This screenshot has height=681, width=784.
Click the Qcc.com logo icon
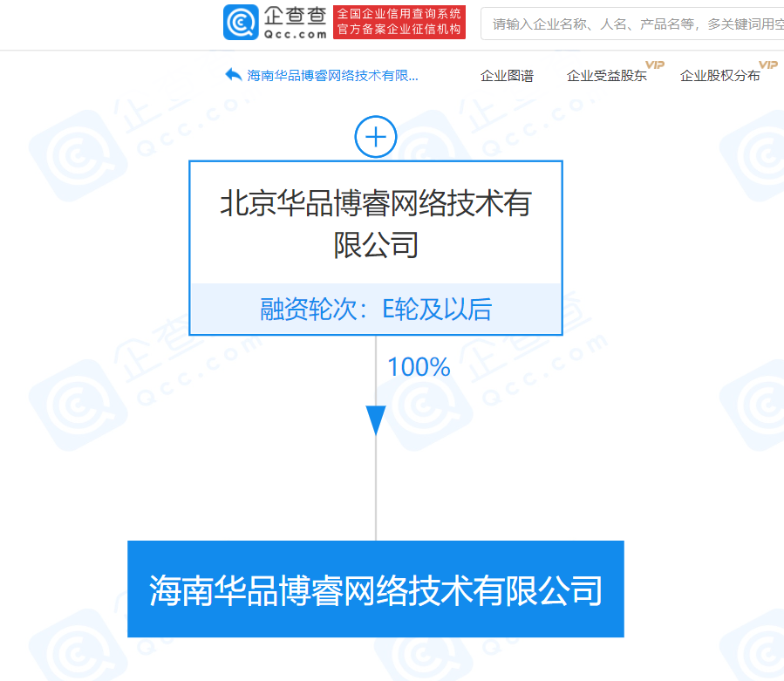pos(241,22)
